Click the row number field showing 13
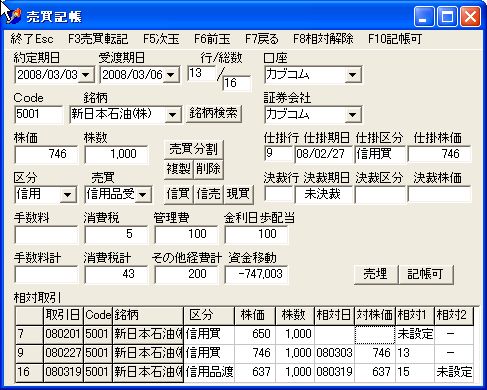Image resolution: width=487 pixels, height=390 pixels. pos(201,73)
